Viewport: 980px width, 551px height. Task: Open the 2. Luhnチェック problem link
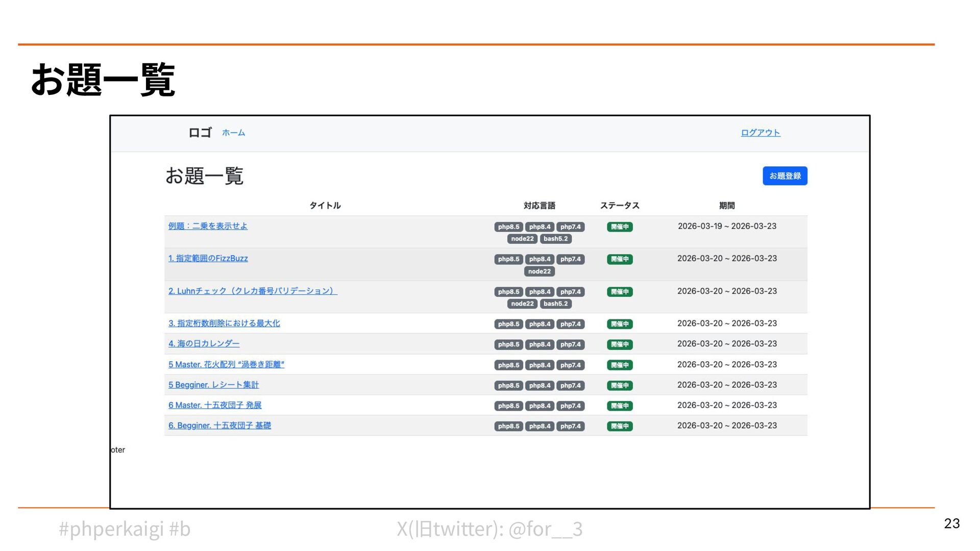click(253, 291)
